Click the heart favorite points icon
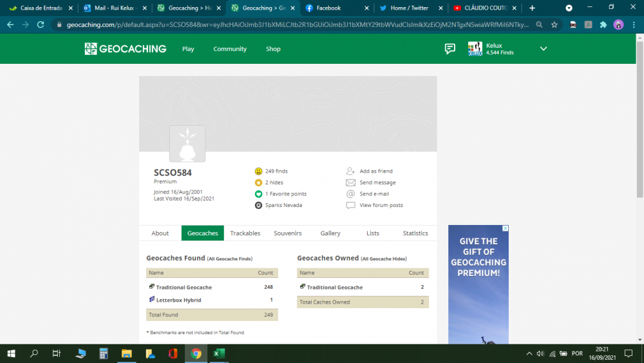644x363 pixels. click(x=258, y=193)
